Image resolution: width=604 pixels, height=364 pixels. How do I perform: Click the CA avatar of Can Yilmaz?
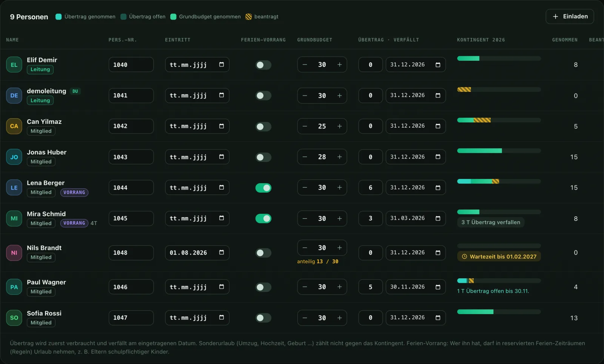click(x=14, y=126)
